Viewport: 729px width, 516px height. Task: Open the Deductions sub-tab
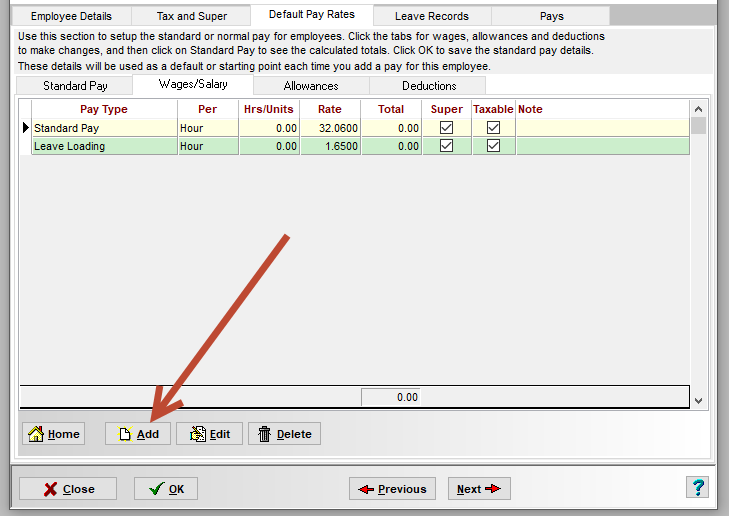click(x=429, y=86)
